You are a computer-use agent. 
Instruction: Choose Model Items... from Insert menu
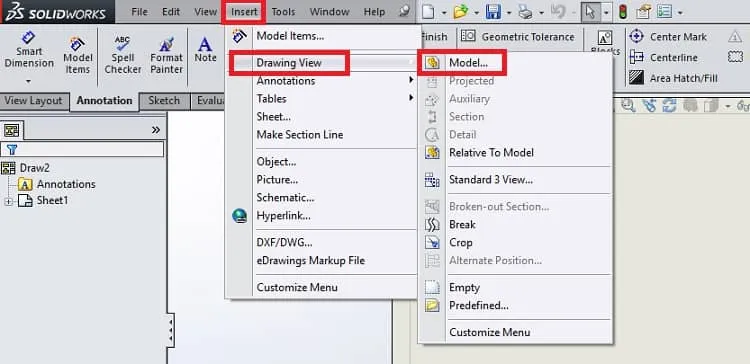(290, 36)
